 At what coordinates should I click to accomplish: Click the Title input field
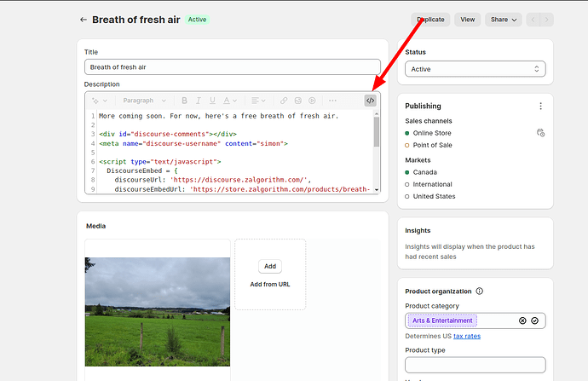[233, 67]
